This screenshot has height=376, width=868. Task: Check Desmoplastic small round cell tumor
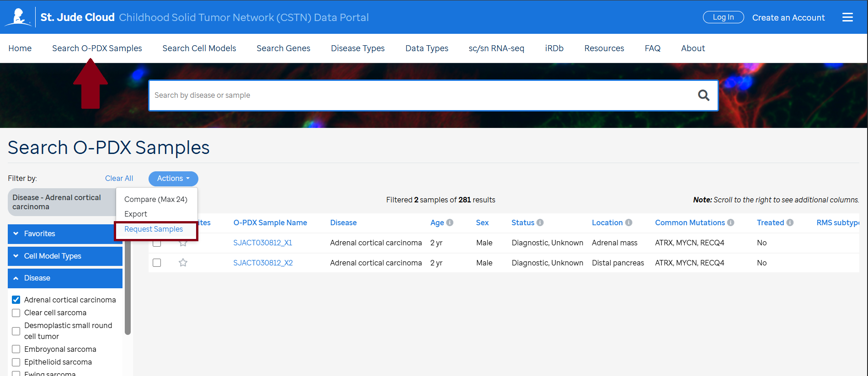click(16, 331)
